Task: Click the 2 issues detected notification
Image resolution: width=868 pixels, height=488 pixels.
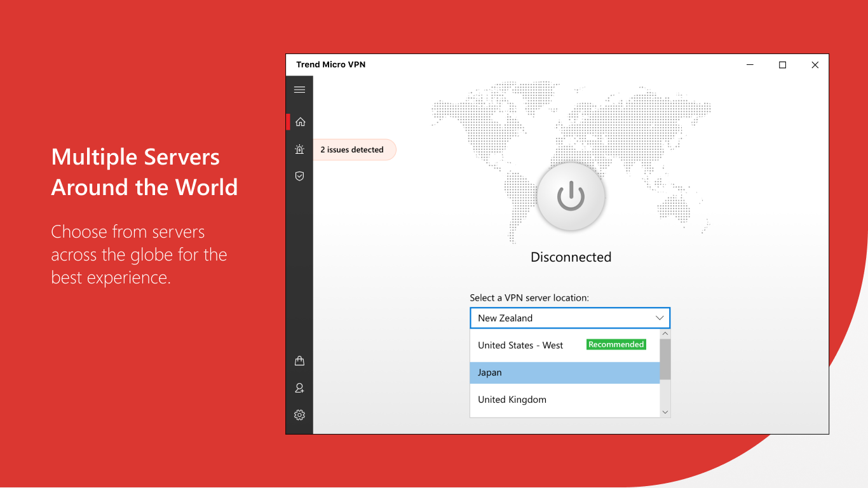Action: coord(352,149)
